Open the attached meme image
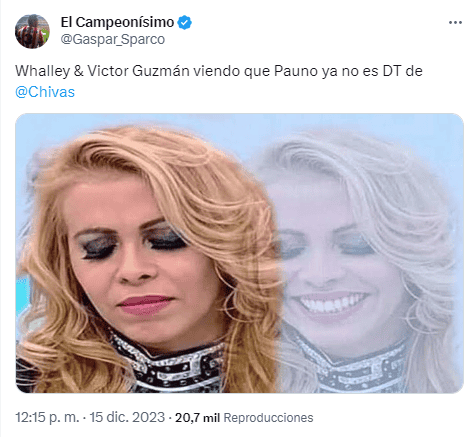Screen dimensions: 476x437 239,253
